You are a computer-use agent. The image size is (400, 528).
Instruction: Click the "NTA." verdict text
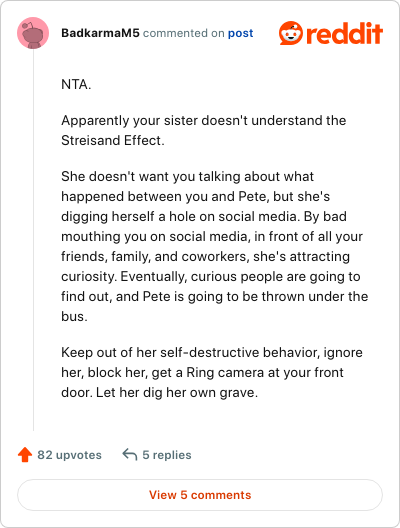coord(76,84)
